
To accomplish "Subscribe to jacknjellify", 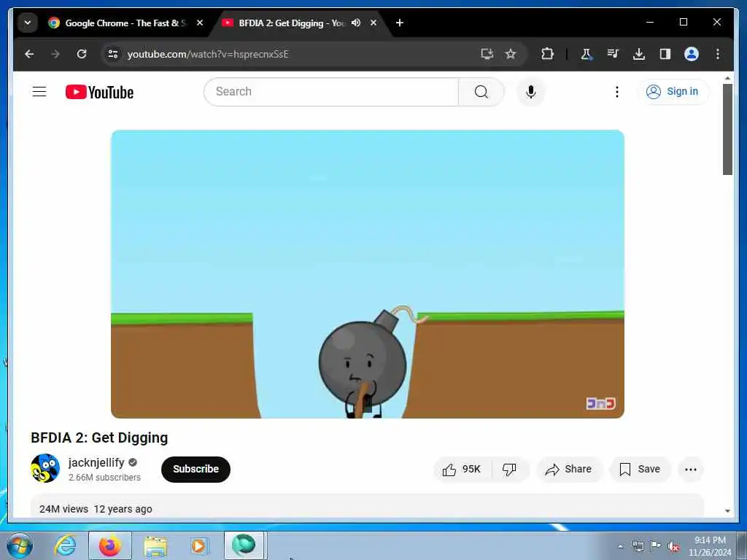I will point(196,469).
